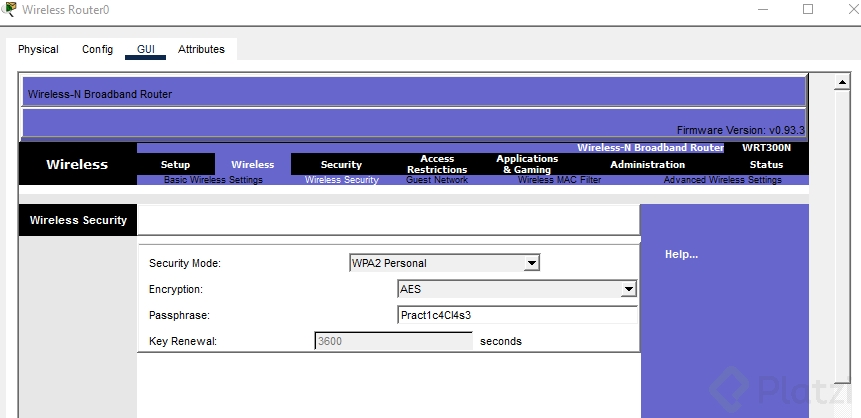Go to Wireless Security submenu
Image resolution: width=861 pixels, height=418 pixels.
pyautogui.click(x=342, y=180)
